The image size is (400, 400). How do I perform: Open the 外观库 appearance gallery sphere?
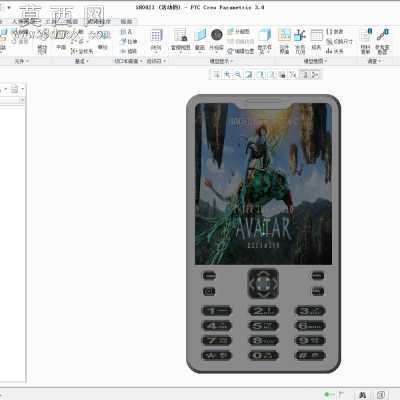(x=216, y=40)
